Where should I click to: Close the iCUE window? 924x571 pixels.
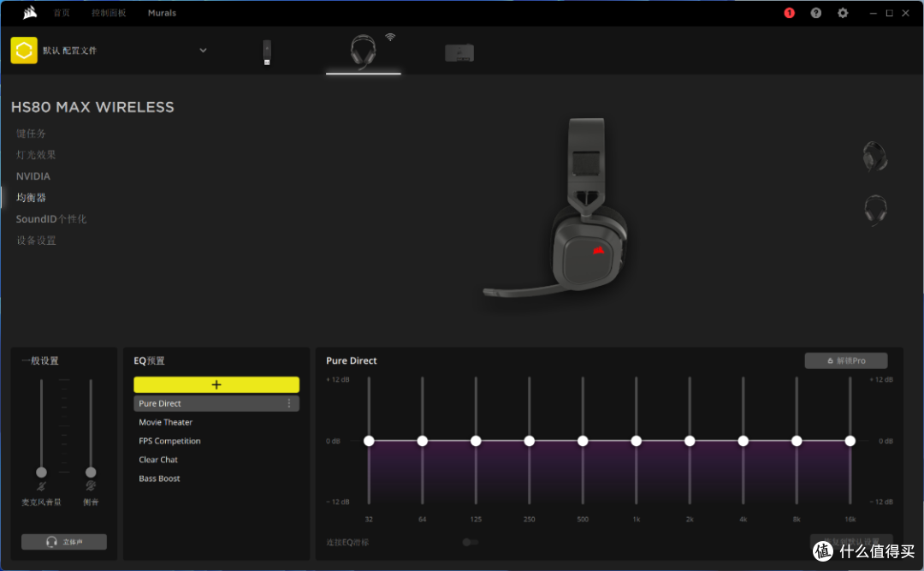pyautogui.click(x=906, y=13)
